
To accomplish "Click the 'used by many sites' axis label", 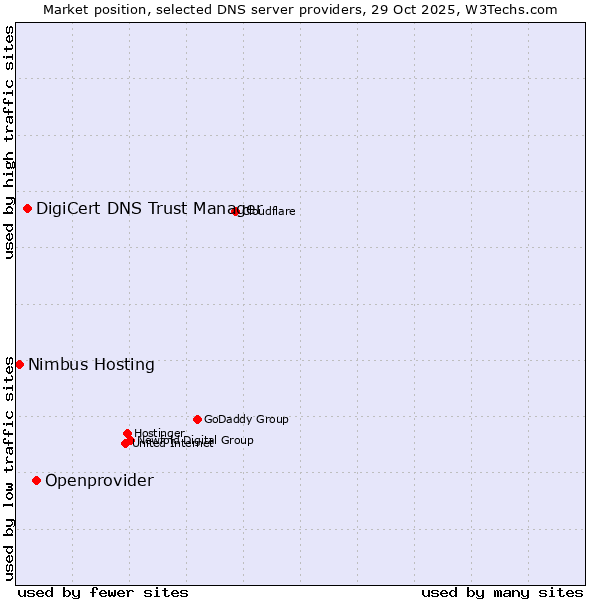I will 502,592.
